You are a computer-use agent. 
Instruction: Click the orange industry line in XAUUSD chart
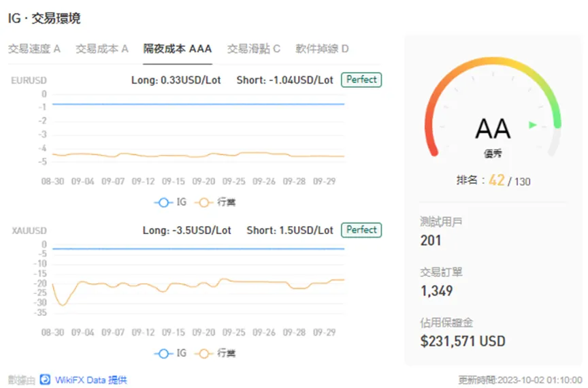[198, 282]
